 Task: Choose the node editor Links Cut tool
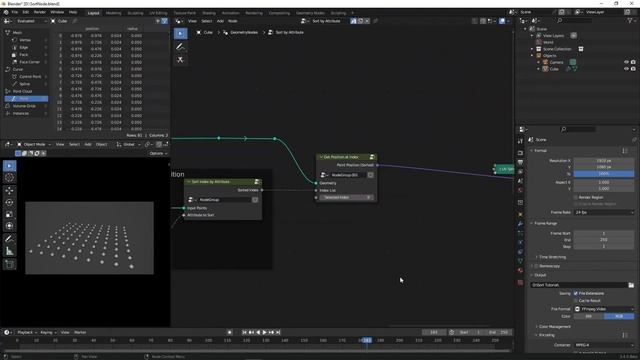coord(180,60)
